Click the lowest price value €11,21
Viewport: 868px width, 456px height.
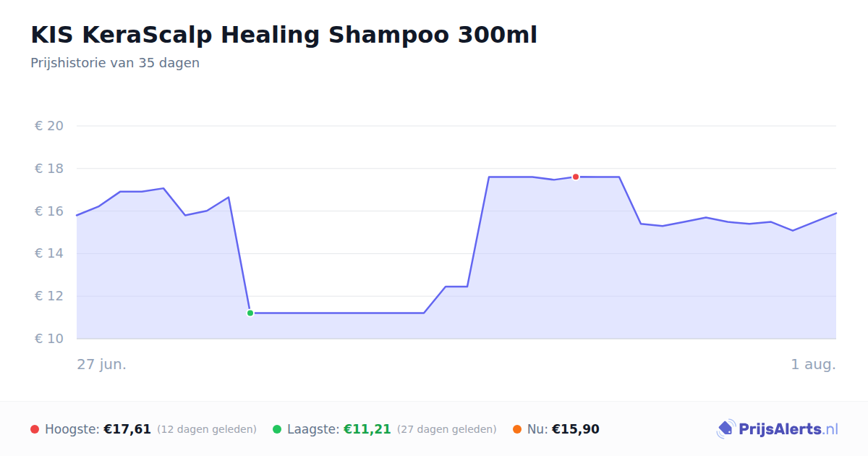click(x=367, y=429)
